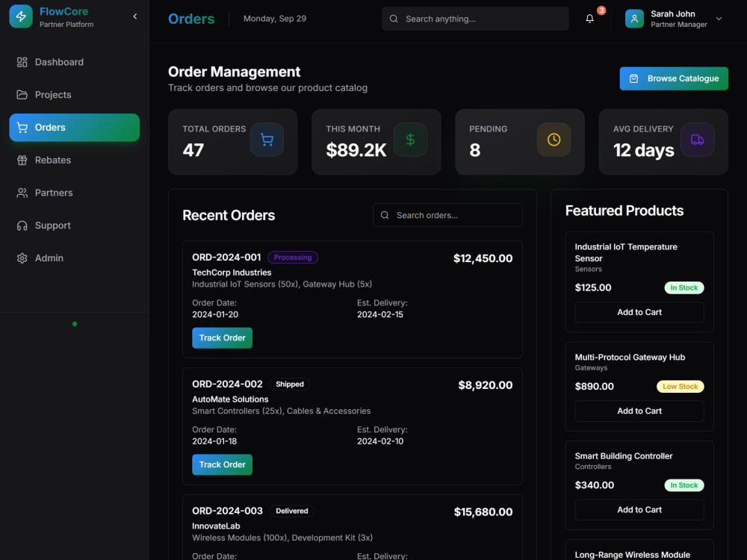Viewport: 747px width, 560px height.
Task: Click the magnifier icon in global search
Action: (394, 19)
